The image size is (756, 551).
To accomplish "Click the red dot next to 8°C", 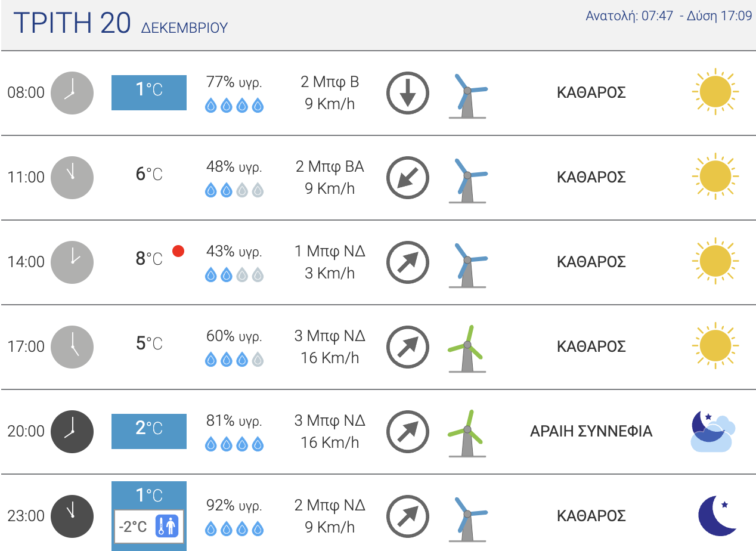I will point(178,251).
